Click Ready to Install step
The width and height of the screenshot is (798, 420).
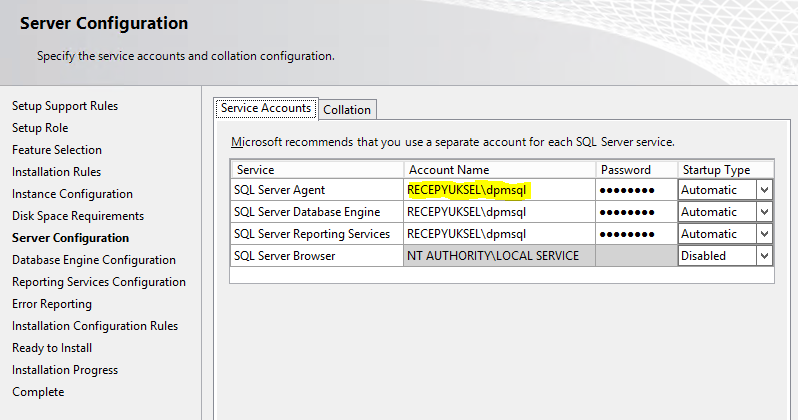pos(52,348)
